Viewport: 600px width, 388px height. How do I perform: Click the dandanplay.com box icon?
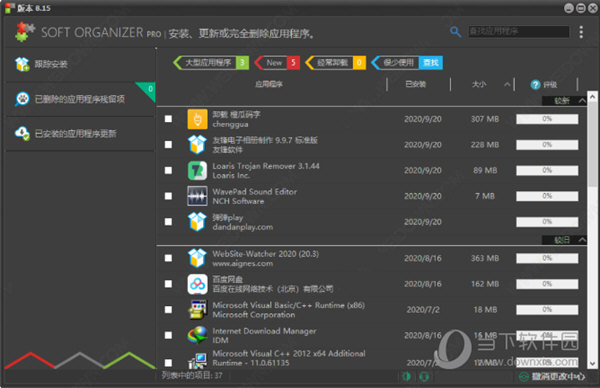pos(197,222)
